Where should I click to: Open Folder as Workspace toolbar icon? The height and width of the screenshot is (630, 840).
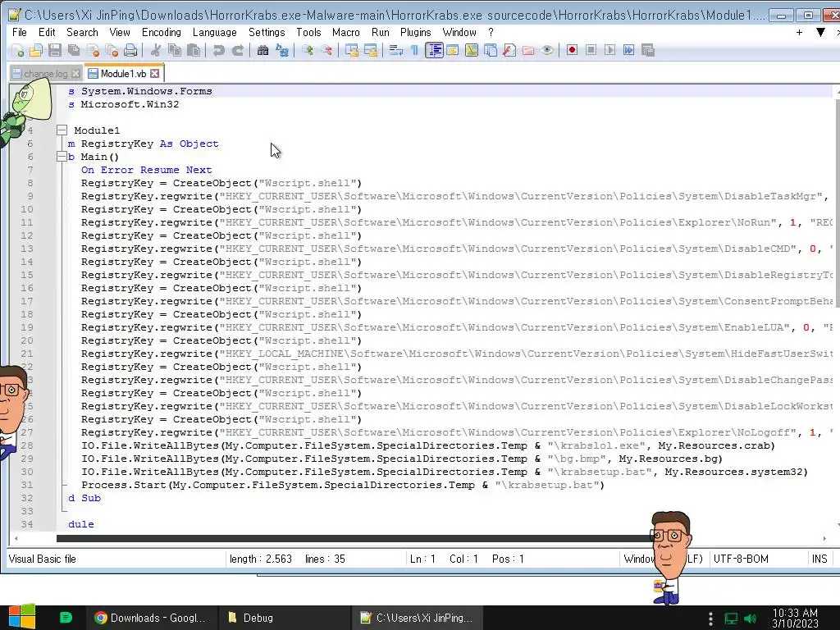point(528,50)
